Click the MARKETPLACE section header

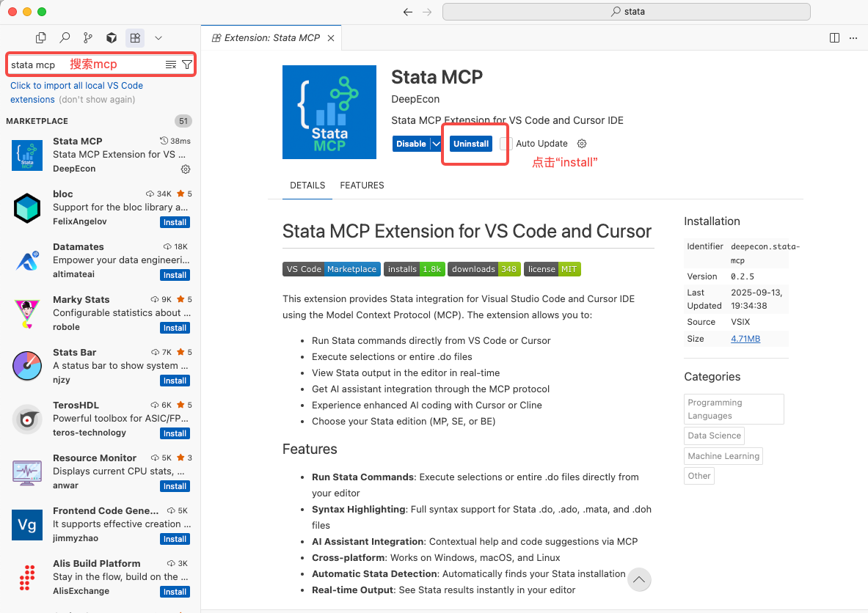click(37, 120)
